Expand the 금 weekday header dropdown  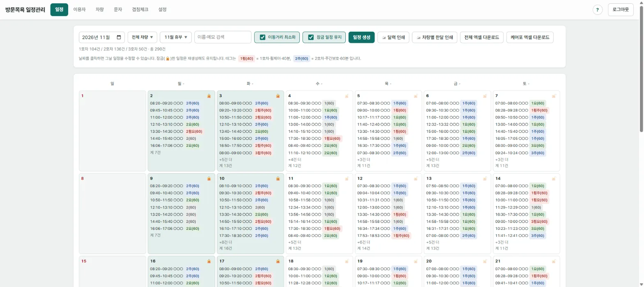tap(457, 83)
